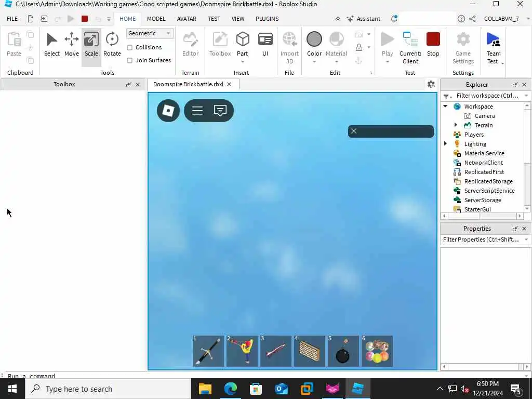Image resolution: width=532 pixels, height=399 pixels.
Task: Expand the Part dropdown arrow
Action: coord(242,62)
